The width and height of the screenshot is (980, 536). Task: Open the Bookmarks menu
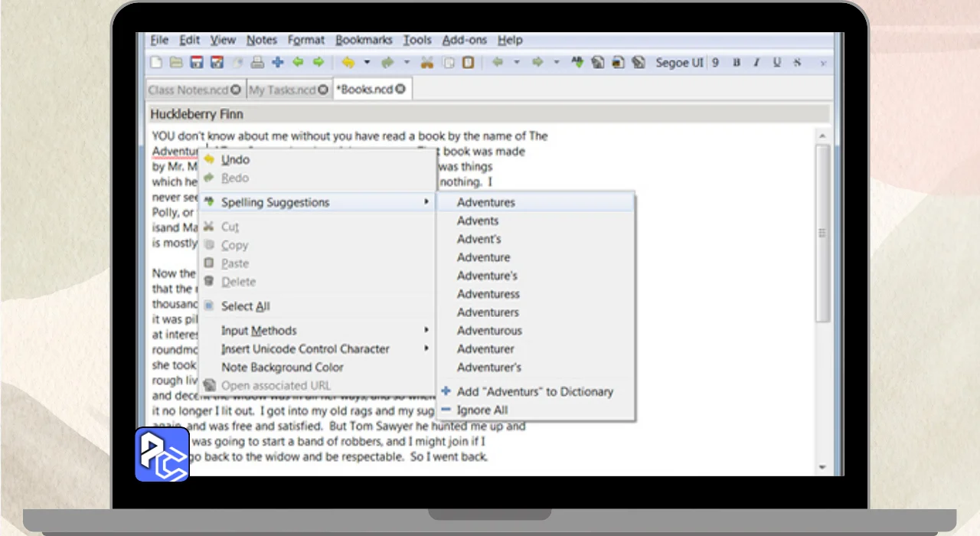[364, 40]
